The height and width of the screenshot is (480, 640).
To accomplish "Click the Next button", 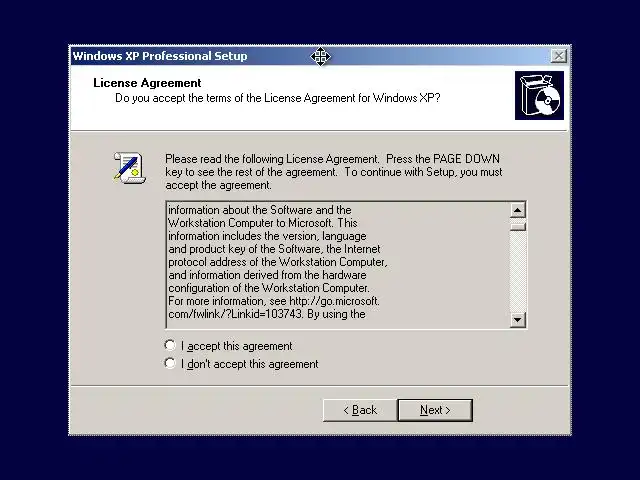I will [x=435, y=410].
